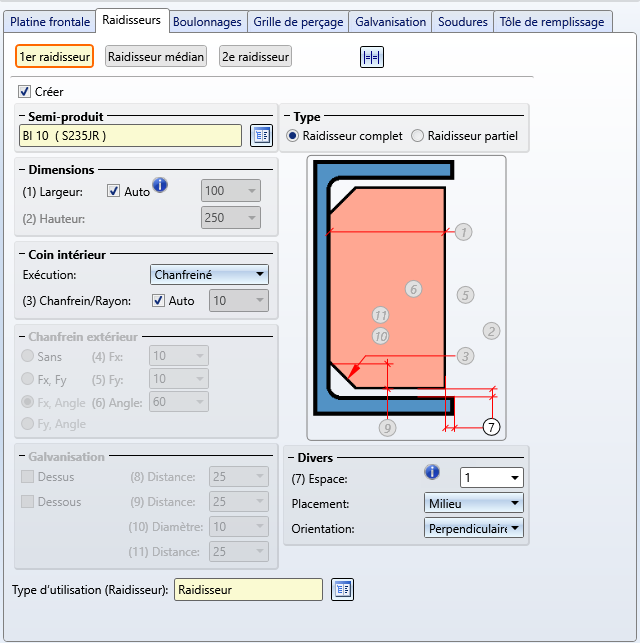Switch to the Boulonnages tab

(x=207, y=22)
